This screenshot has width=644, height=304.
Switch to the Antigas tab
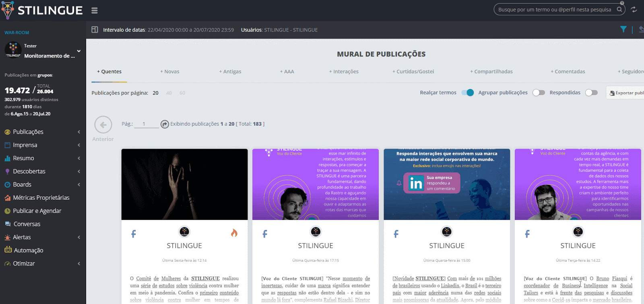(x=230, y=72)
